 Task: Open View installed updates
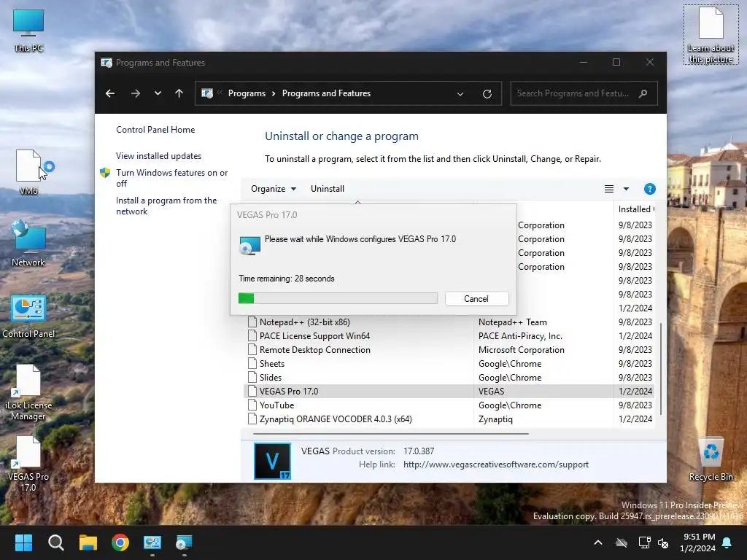click(x=158, y=156)
